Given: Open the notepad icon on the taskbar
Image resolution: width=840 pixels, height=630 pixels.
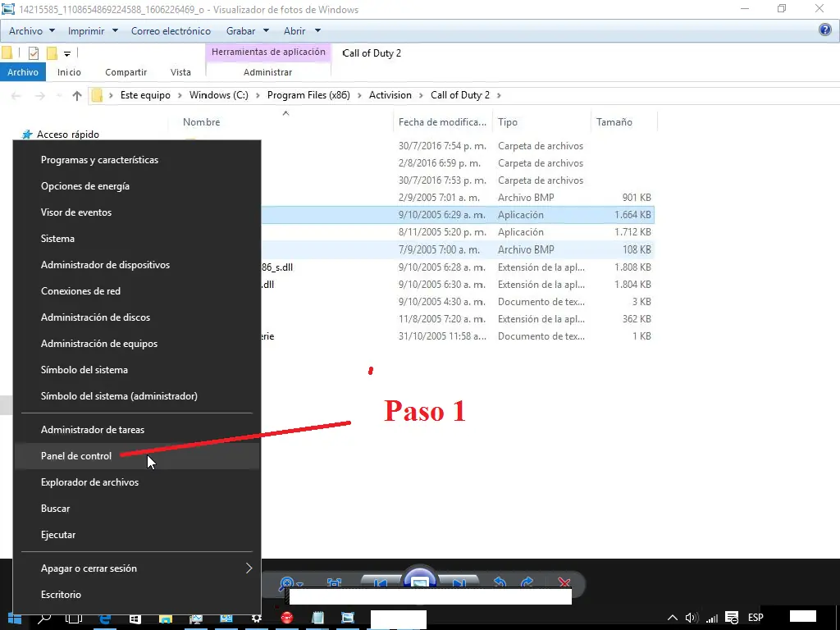Looking at the screenshot, I should click(317, 619).
